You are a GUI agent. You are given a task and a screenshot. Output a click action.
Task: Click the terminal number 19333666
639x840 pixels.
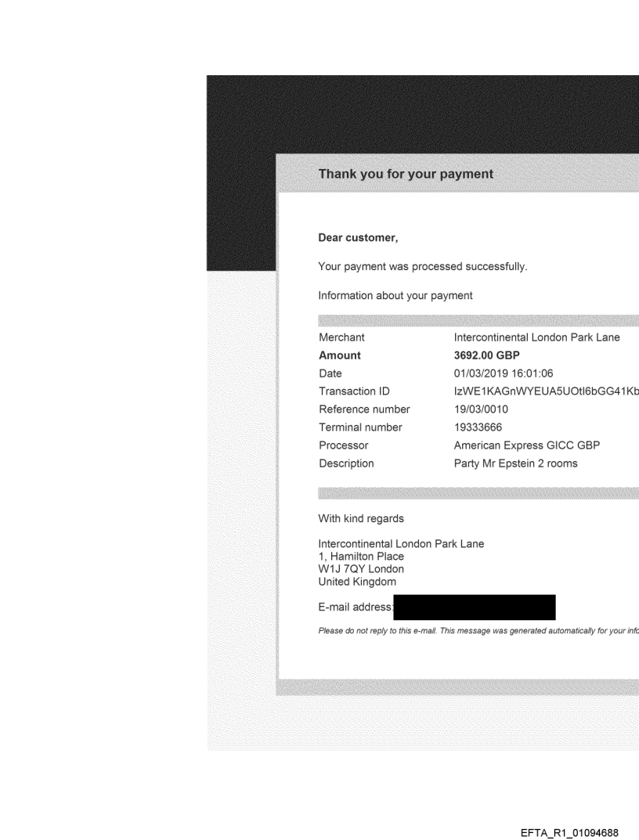(x=478, y=427)
